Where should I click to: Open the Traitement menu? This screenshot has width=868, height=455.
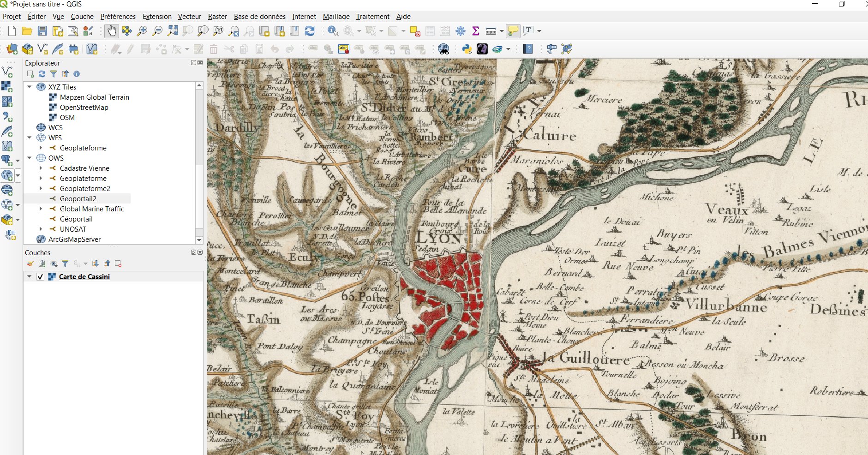373,17
